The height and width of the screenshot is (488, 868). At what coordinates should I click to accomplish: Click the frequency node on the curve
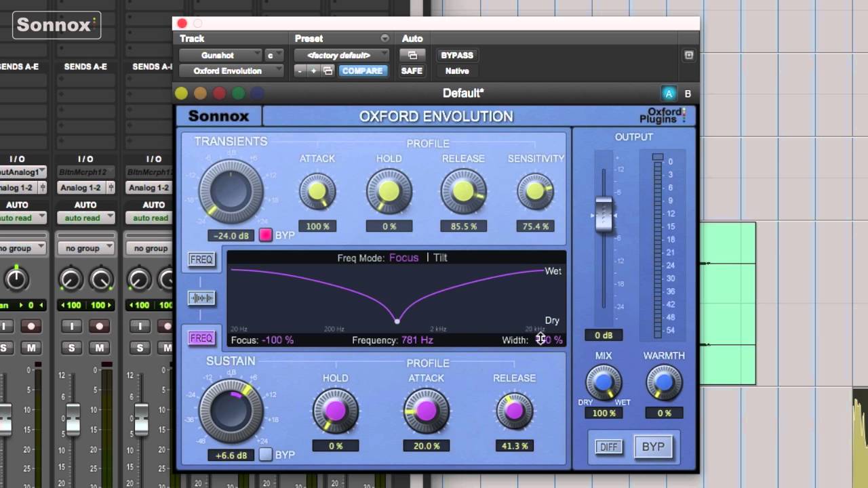pyautogui.click(x=397, y=321)
